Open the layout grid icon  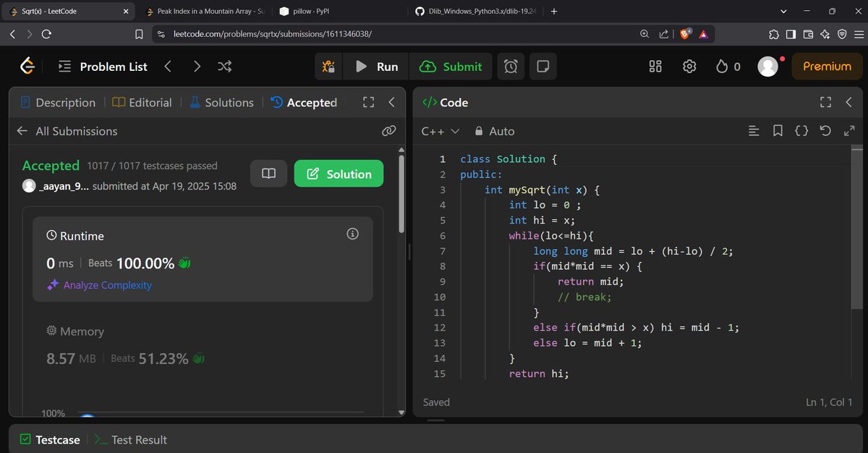pos(655,67)
